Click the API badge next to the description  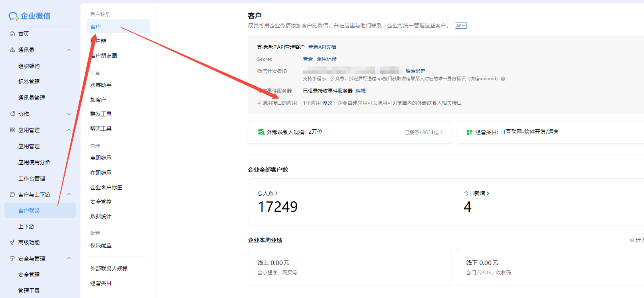pyautogui.click(x=460, y=26)
